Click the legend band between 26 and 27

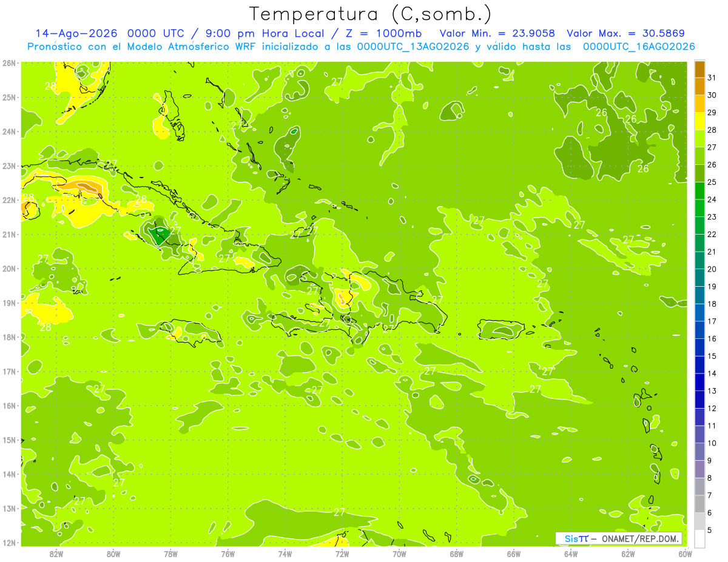pos(699,156)
